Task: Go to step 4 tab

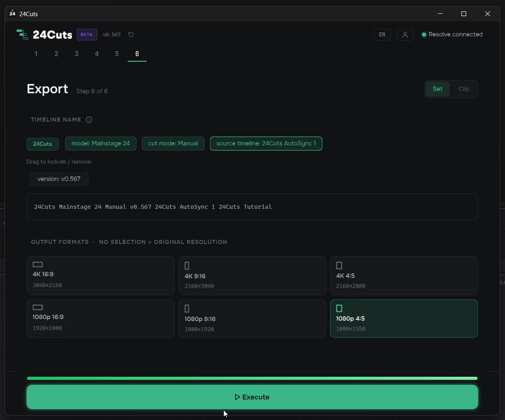Action: (x=97, y=54)
